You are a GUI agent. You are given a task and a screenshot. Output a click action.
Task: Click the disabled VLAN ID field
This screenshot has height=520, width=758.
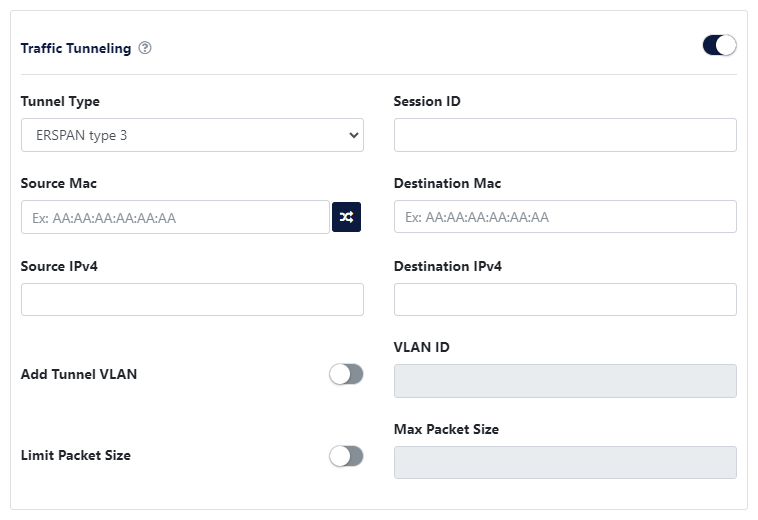(565, 381)
